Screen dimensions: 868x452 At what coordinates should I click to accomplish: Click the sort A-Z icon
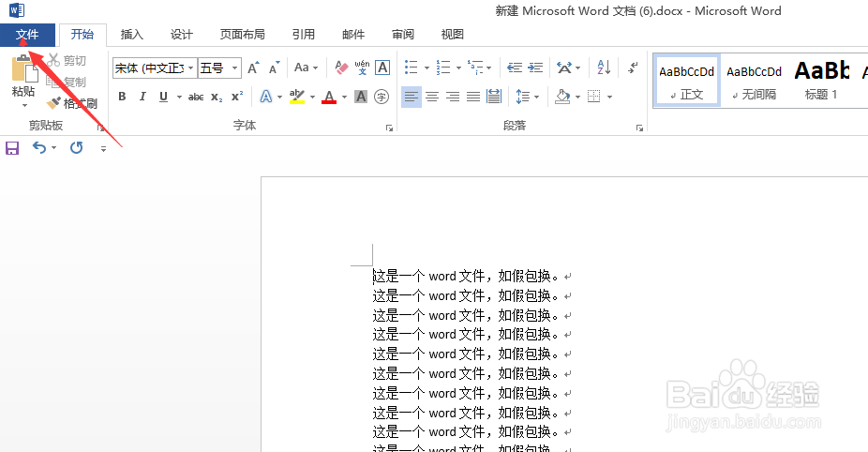click(604, 68)
